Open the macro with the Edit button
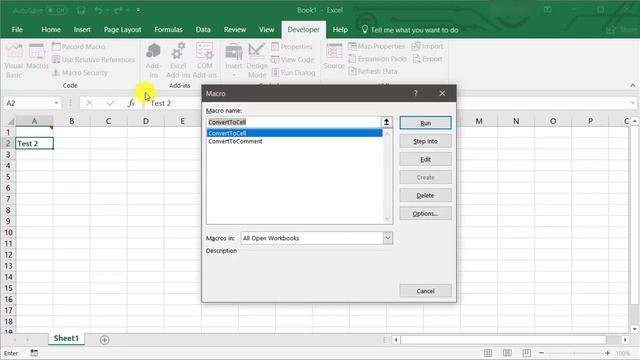This screenshot has height=360, width=640. coord(425,159)
